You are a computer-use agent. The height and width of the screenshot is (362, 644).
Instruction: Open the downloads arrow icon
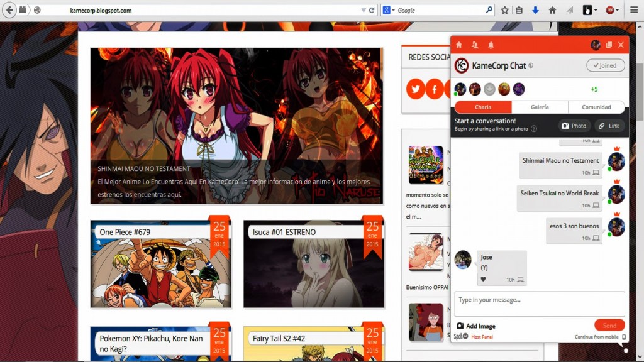pyautogui.click(x=535, y=10)
